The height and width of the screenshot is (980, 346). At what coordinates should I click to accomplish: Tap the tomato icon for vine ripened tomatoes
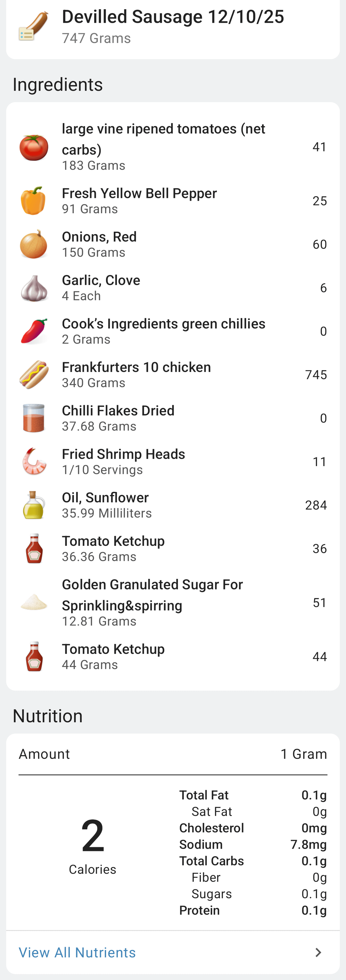(x=34, y=147)
